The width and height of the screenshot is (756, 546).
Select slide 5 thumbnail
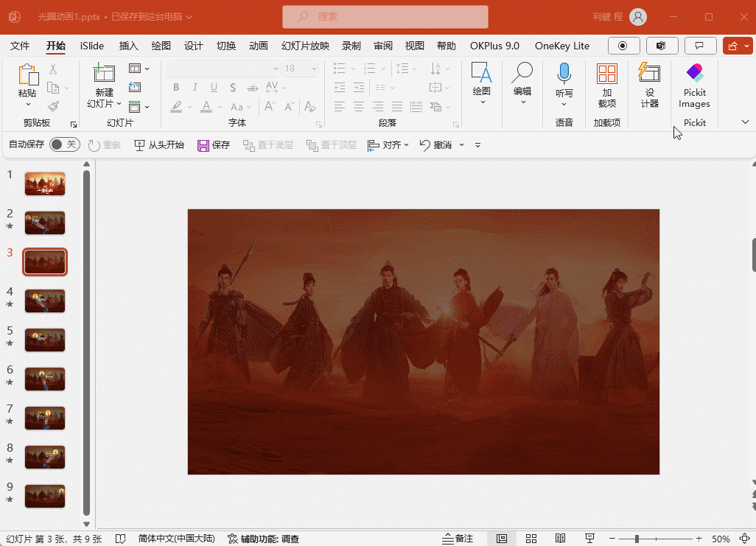(45, 340)
